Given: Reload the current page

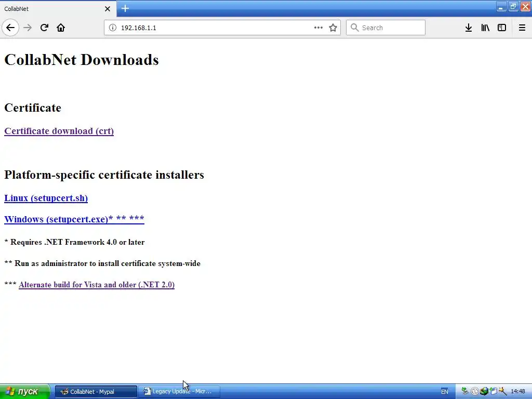Looking at the screenshot, I should click(44, 28).
